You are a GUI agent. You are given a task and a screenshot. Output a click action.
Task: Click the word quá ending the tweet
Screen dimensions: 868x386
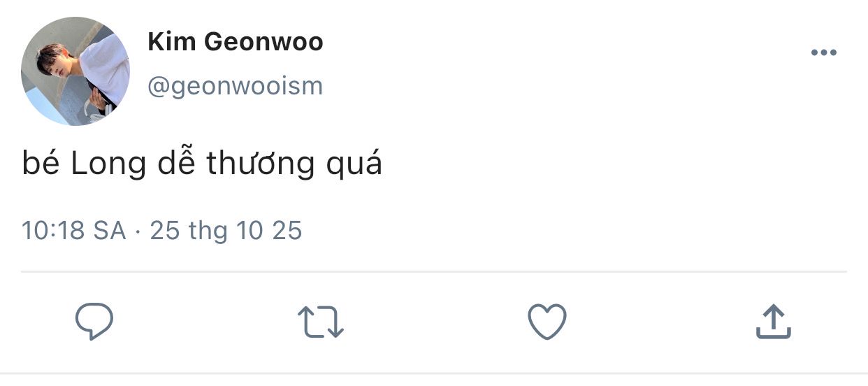pos(354,164)
